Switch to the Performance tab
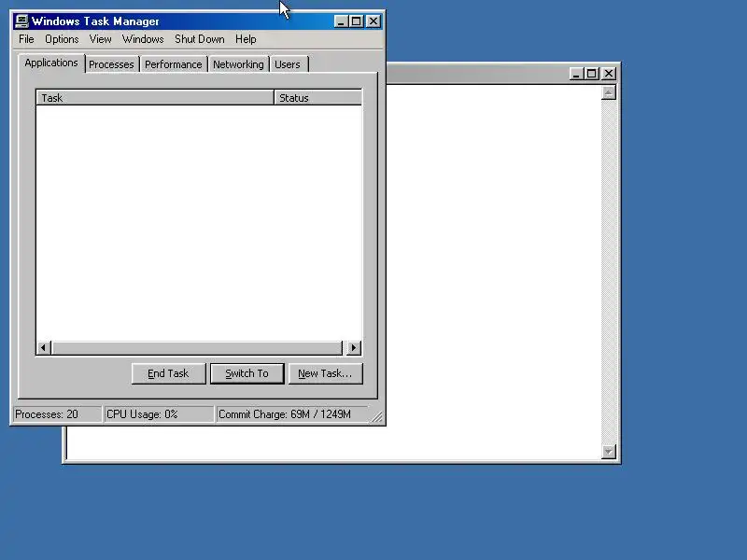747x560 pixels. click(x=174, y=64)
